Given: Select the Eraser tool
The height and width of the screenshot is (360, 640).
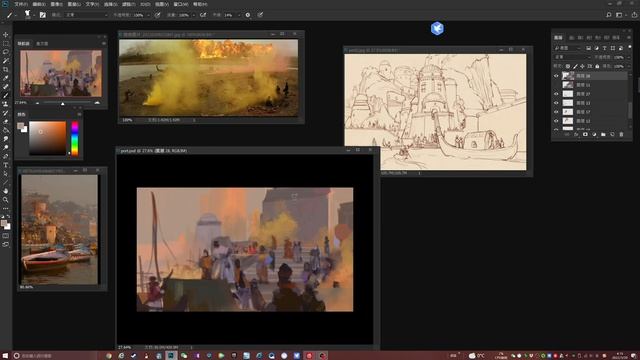Looking at the screenshot, I should [6, 121].
